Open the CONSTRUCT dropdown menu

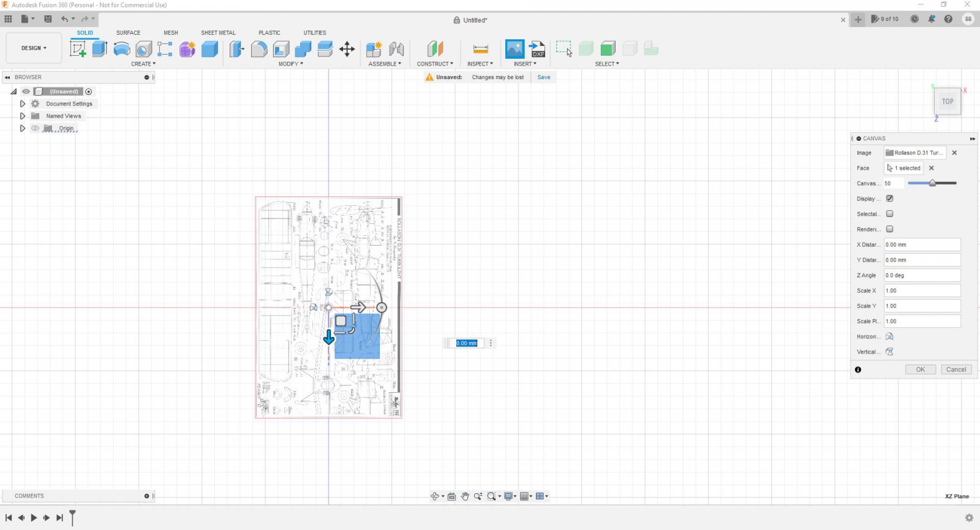click(x=435, y=64)
